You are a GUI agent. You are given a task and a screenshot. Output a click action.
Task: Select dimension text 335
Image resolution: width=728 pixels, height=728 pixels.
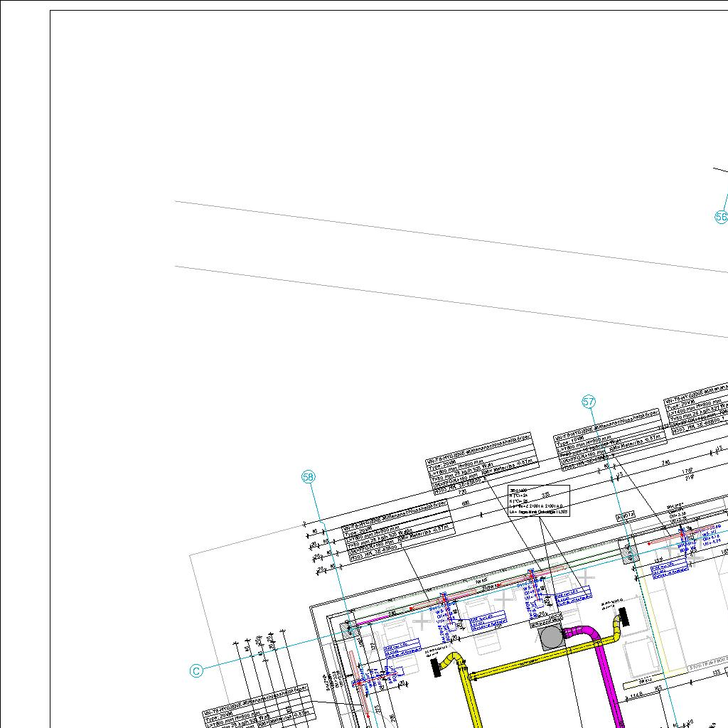(546, 495)
